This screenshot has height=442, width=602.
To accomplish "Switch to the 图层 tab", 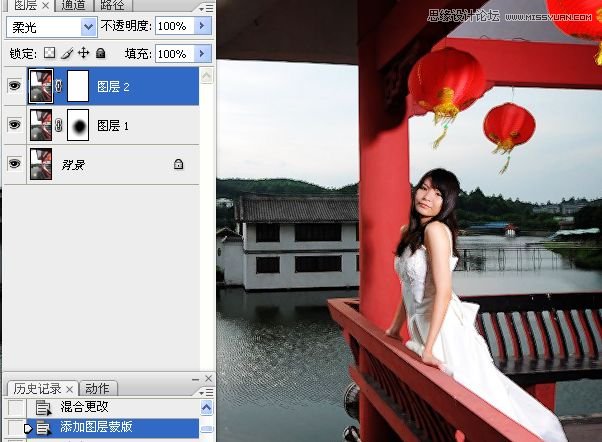I will pyautogui.click(x=26, y=5).
